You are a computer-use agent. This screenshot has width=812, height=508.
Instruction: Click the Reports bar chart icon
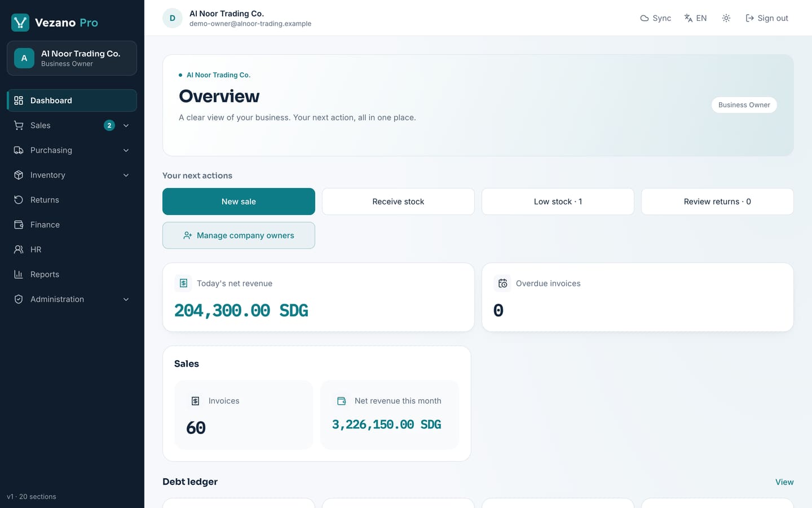tap(19, 274)
